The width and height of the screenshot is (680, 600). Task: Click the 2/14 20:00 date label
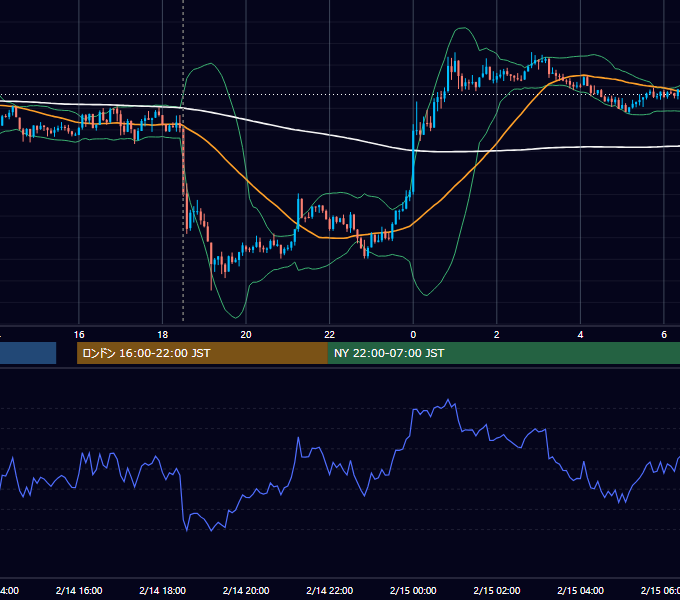(x=246, y=590)
